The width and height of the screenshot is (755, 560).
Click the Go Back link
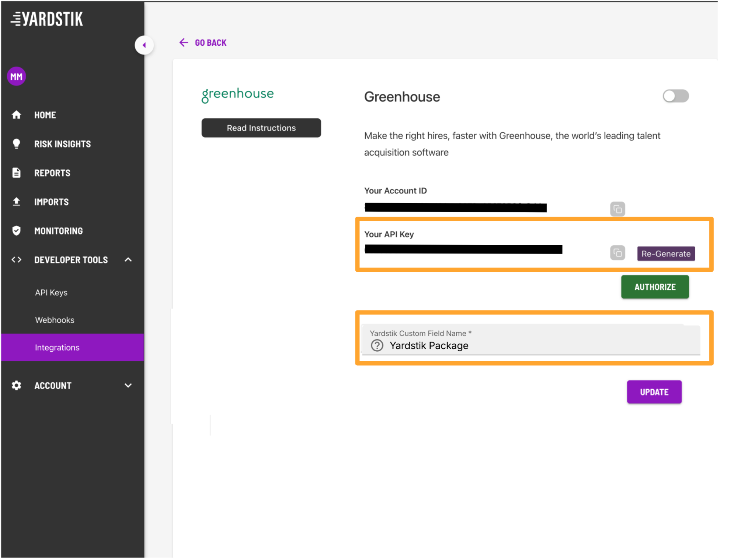click(x=211, y=43)
